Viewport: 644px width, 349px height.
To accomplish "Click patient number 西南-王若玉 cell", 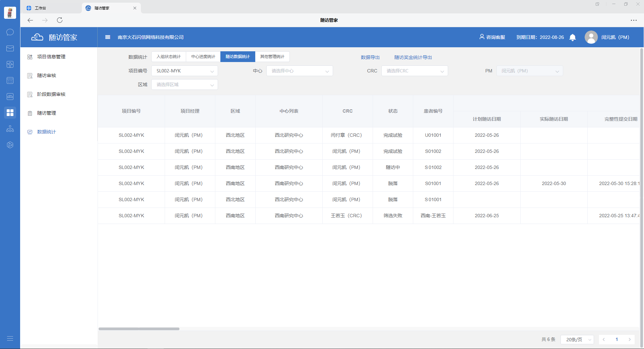I will coord(433,216).
